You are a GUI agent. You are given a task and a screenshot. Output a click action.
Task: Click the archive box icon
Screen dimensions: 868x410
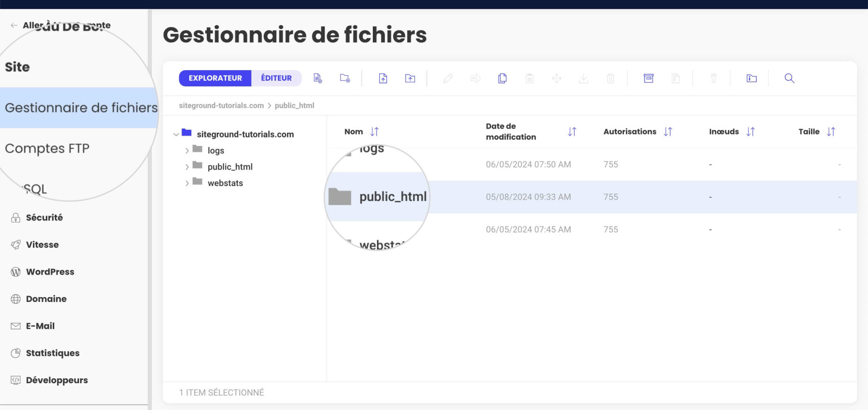click(649, 78)
